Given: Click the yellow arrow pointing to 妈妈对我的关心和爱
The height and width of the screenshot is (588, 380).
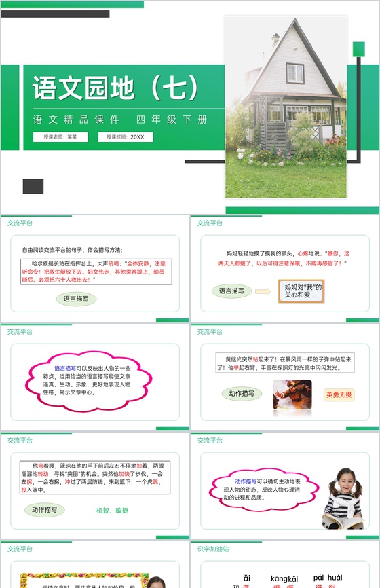Looking at the screenshot, I should pyautogui.click(x=263, y=291).
